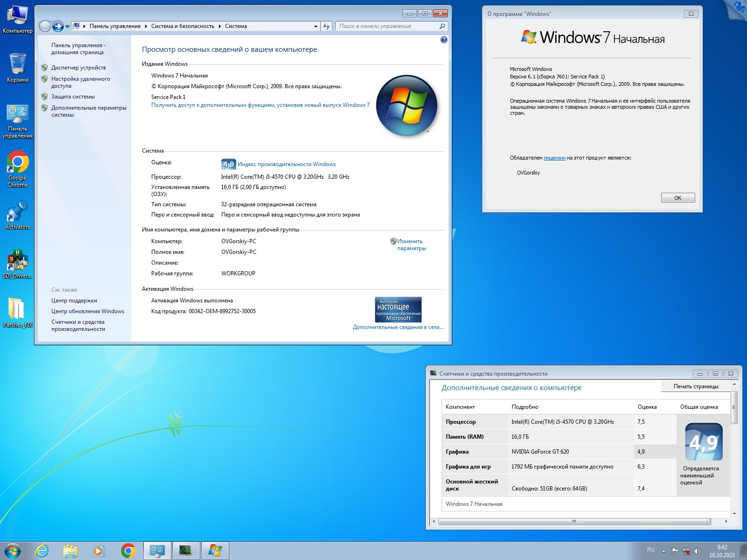Screen dimensions: 747x560
Task: Open Панель управления desktop shortcut
Action: tap(17, 121)
